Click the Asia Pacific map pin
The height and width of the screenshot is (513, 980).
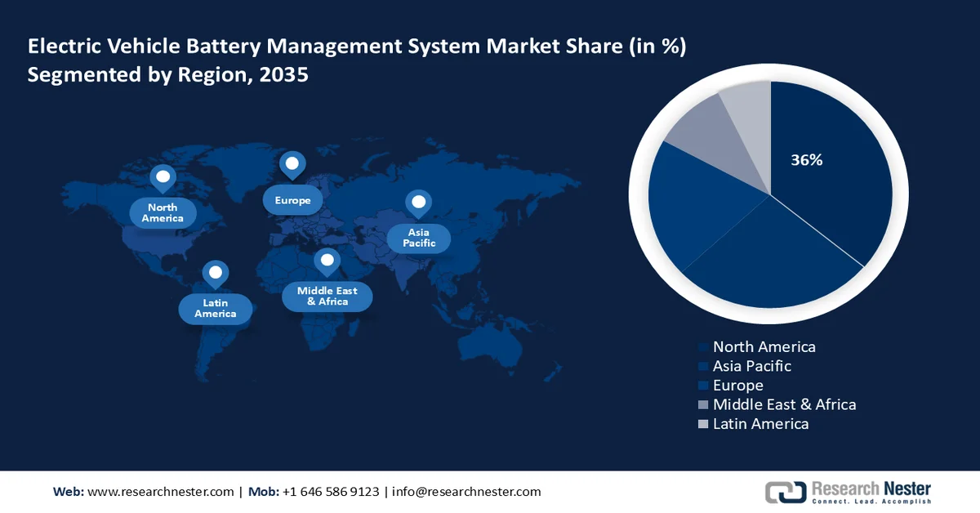[x=419, y=202]
